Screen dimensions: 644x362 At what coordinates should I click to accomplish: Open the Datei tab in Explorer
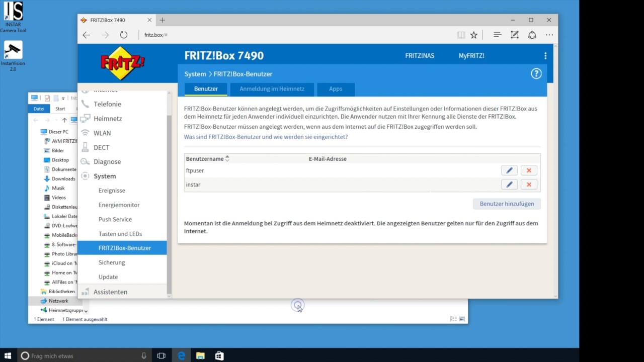[x=39, y=109]
